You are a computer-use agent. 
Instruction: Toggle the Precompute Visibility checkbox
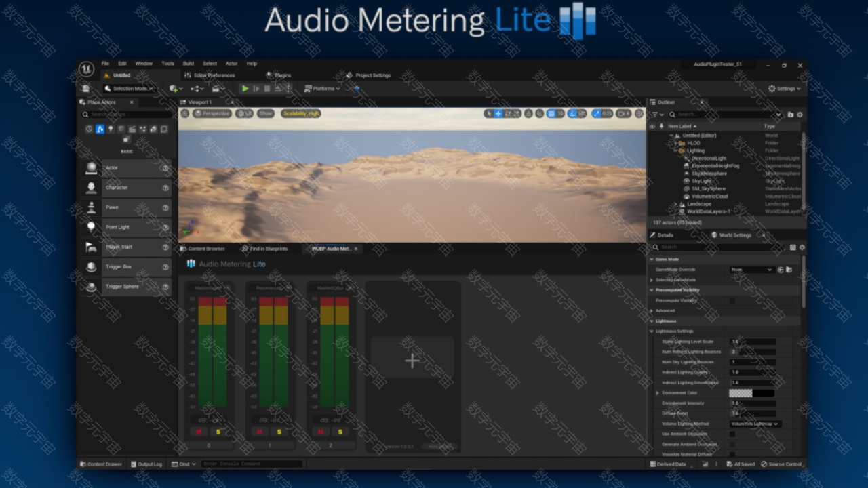(x=732, y=300)
